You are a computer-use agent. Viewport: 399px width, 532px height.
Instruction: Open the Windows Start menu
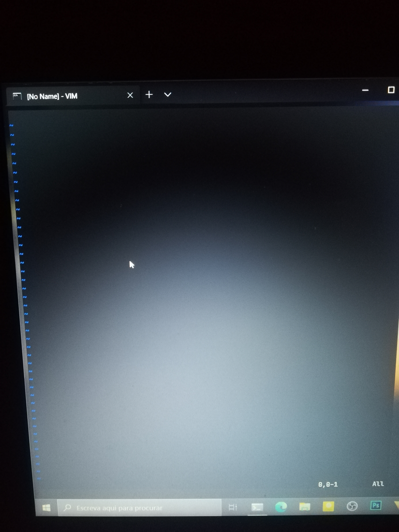point(46,508)
